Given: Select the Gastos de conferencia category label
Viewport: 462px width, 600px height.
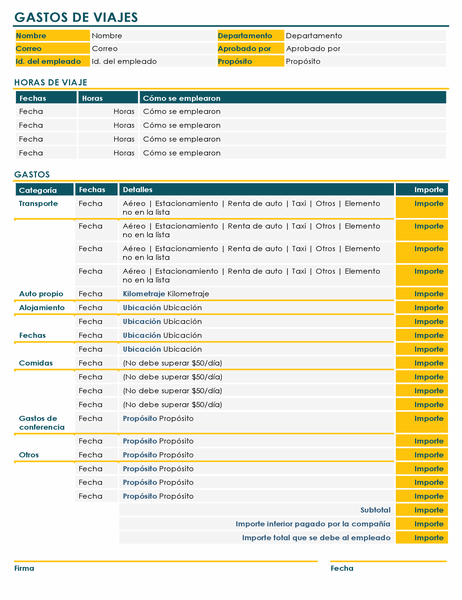Looking at the screenshot, I should (x=42, y=422).
